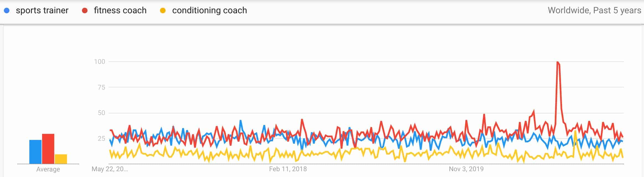
Task: Select the 'conditioning coach' search term label
Action: tap(209, 11)
